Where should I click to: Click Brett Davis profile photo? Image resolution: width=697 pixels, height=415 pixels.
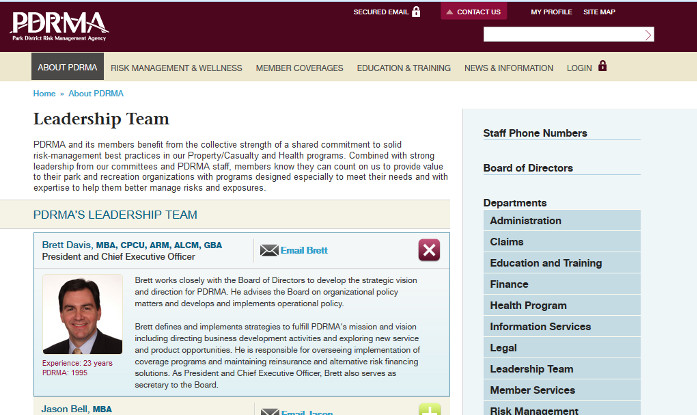point(83,315)
